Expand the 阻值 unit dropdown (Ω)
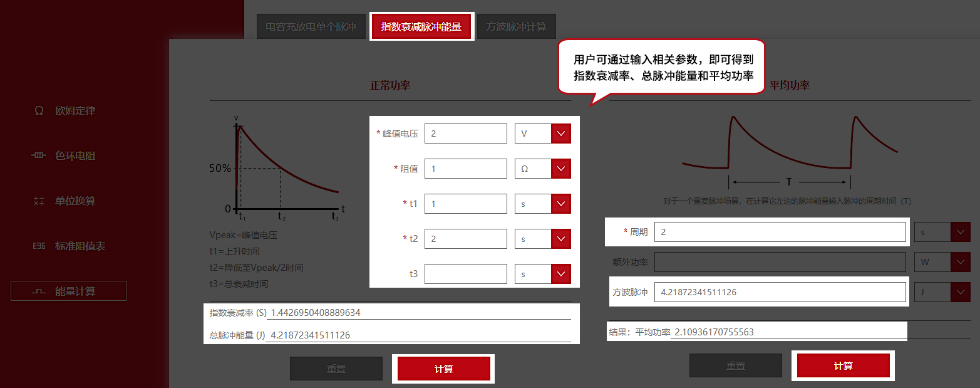 point(560,169)
